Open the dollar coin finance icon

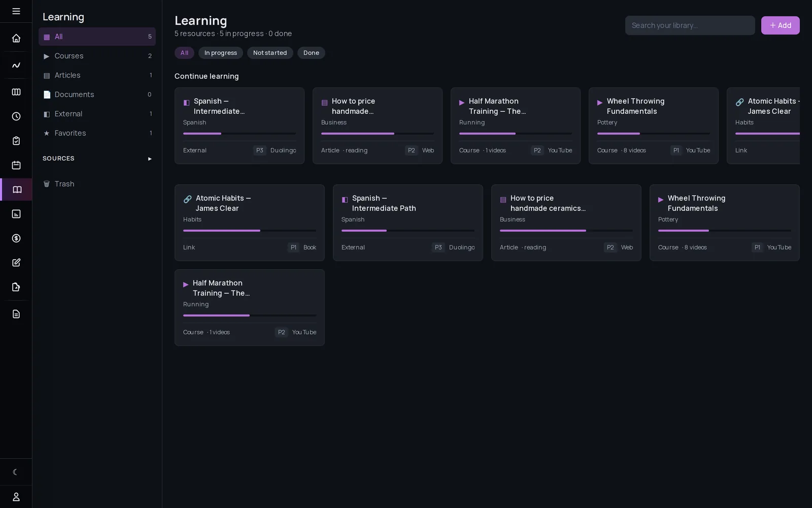pyautogui.click(x=16, y=238)
